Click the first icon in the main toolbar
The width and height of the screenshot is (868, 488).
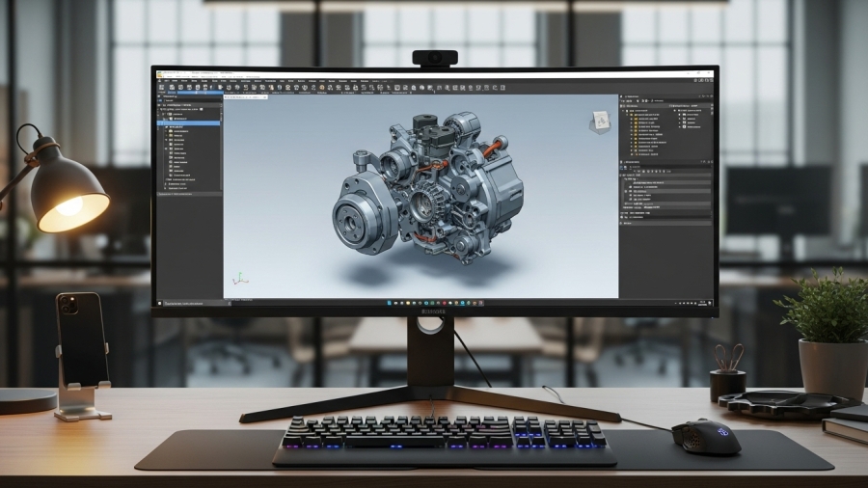(163, 87)
